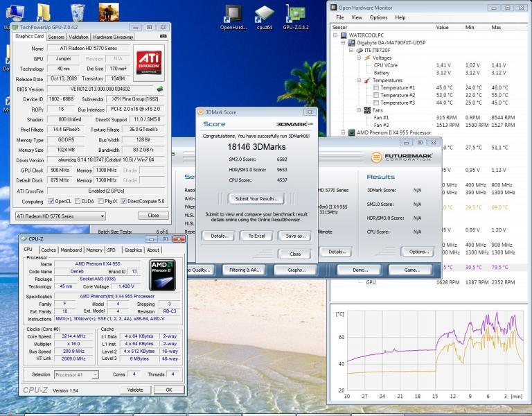Toggle the CUDA checkbox in GPU-Z
The height and width of the screenshot is (416, 532).
point(78,201)
